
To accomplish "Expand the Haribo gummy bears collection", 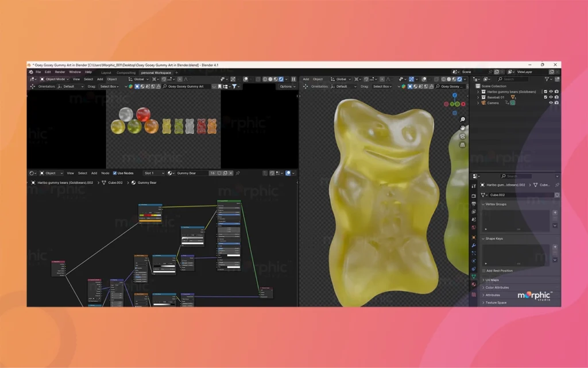I will (478, 91).
